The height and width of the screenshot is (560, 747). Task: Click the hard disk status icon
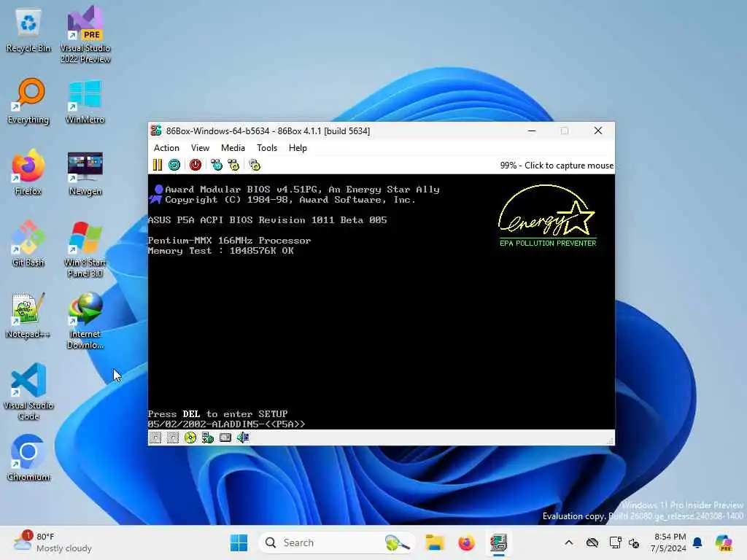pyautogui.click(x=225, y=437)
